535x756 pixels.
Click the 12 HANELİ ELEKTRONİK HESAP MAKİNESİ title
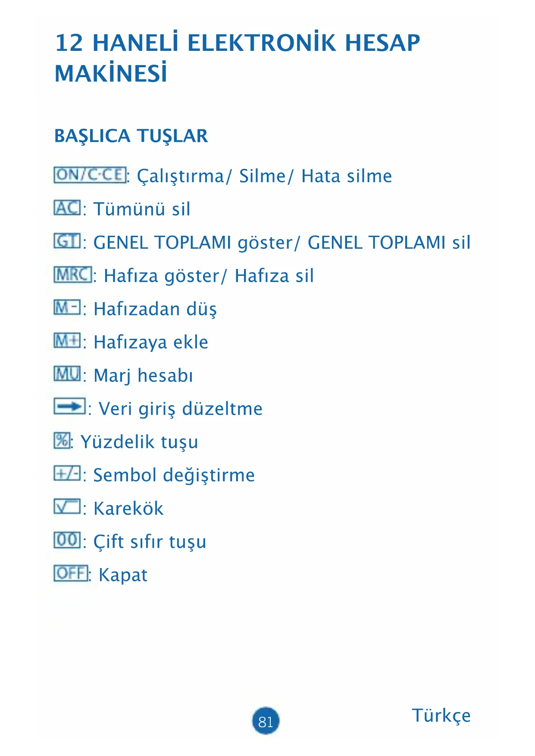[238, 58]
